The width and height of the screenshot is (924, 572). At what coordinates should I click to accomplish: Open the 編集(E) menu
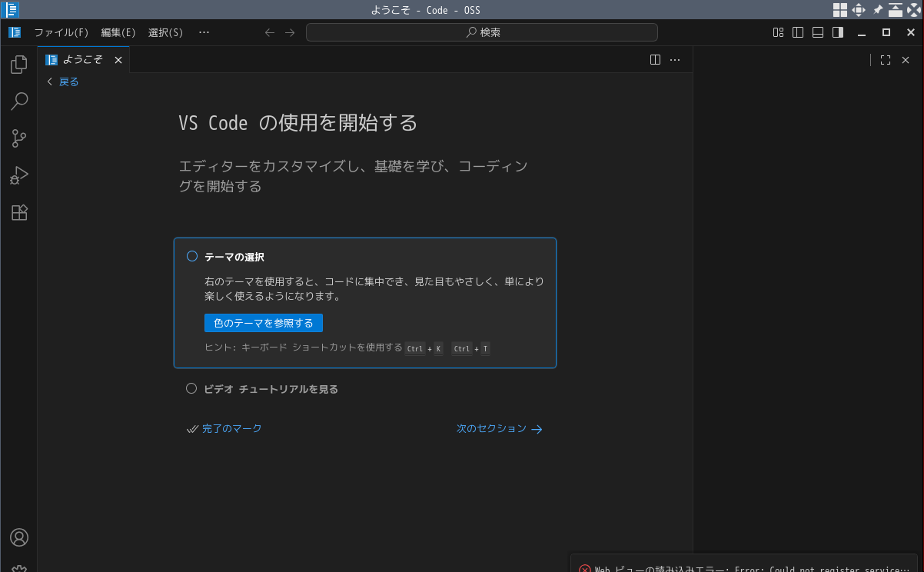pos(118,32)
